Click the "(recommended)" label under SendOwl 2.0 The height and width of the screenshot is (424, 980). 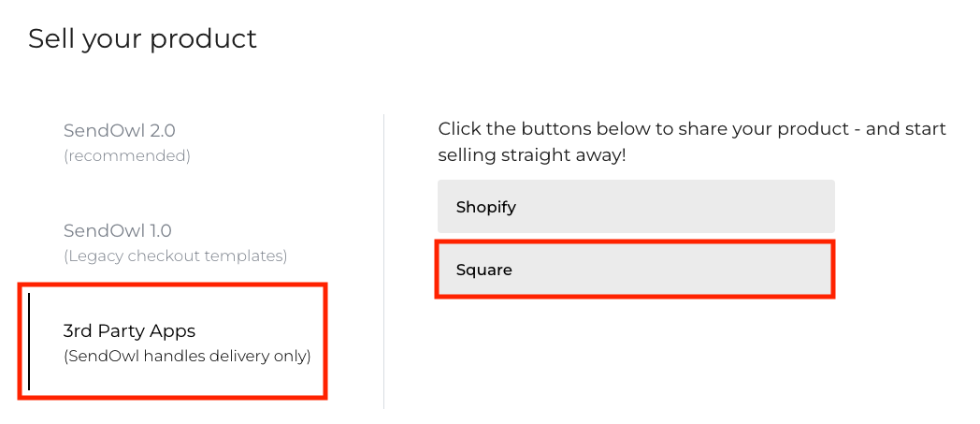coord(126,155)
